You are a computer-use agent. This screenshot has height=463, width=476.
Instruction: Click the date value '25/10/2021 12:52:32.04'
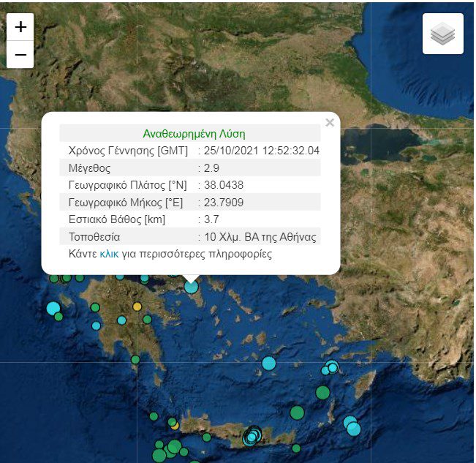pyautogui.click(x=262, y=151)
